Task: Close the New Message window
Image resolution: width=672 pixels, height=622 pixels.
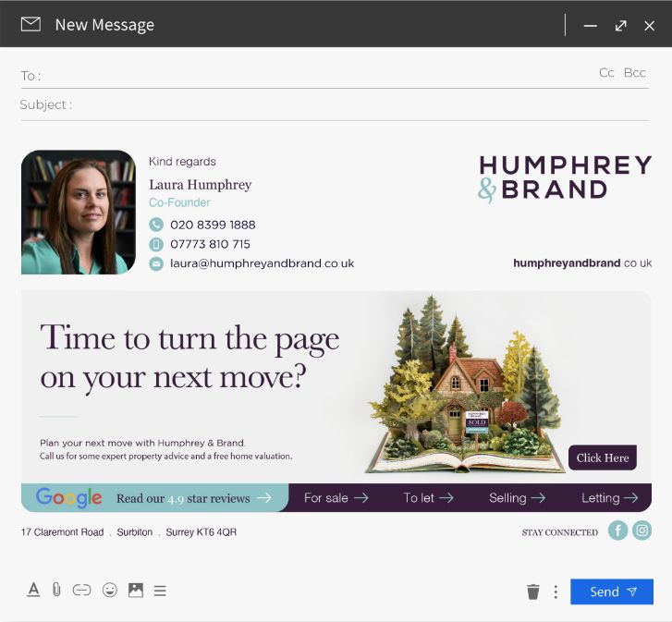Action: (x=649, y=26)
